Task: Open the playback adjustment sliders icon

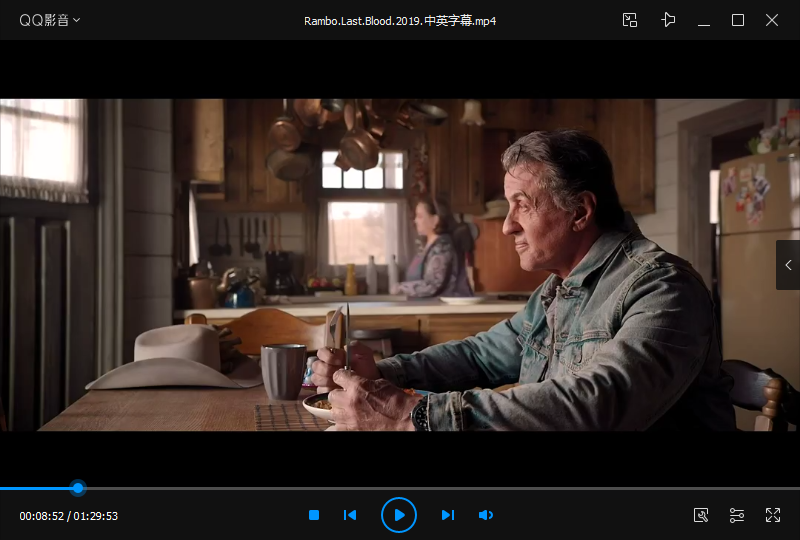Action: point(737,515)
